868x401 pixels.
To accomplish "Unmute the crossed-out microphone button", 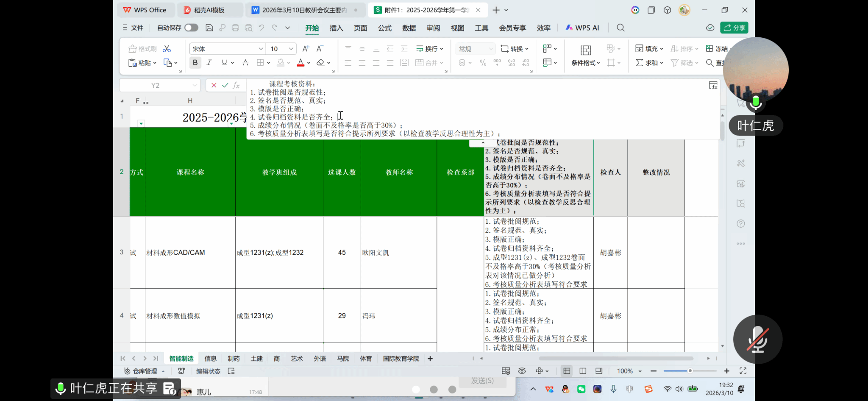I will tap(758, 339).
